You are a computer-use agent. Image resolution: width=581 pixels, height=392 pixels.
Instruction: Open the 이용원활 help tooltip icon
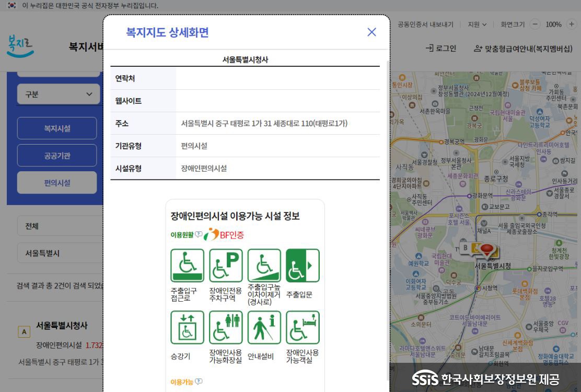point(198,234)
